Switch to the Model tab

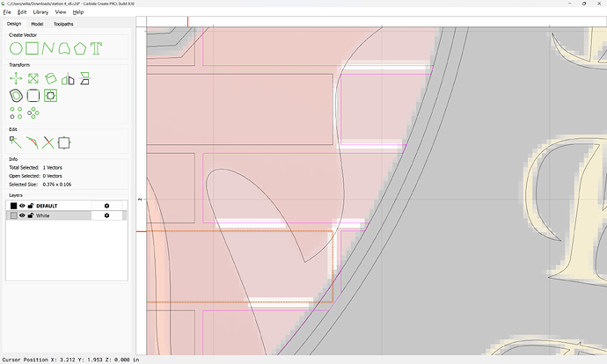point(37,24)
